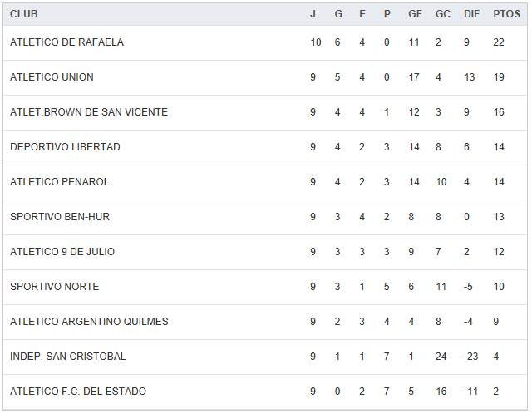This screenshot has width=532, height=414.
Task: Select ATLETICO ARGENTINO QUILMES club
Action: [89, 322]
